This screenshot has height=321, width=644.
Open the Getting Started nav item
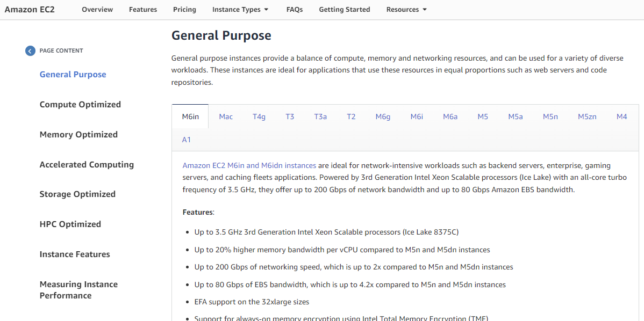pyautogui.click(x=345, y=10)
